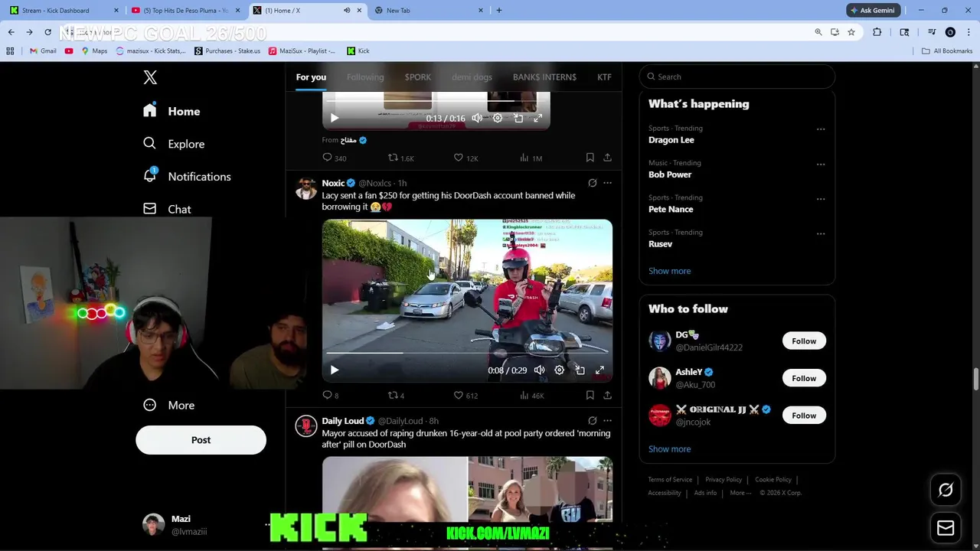
Task: Open Grok actions on Noxic post
Action: pos(592,183)
